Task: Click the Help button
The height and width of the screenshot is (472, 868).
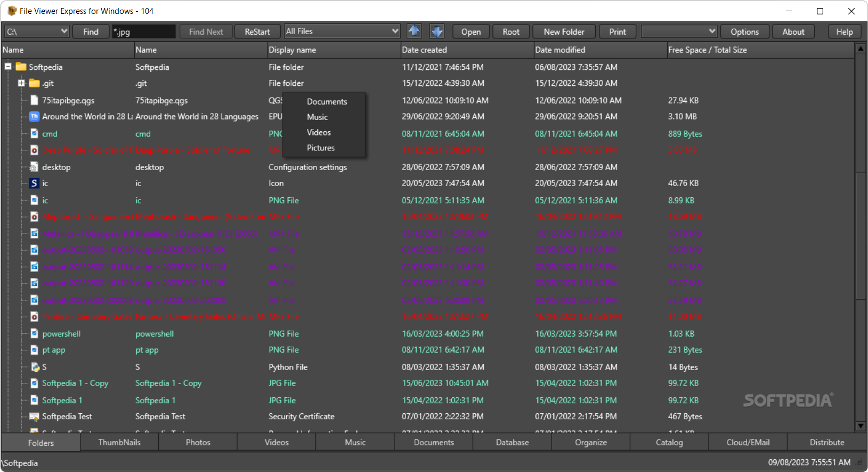Action: [844, 31]
